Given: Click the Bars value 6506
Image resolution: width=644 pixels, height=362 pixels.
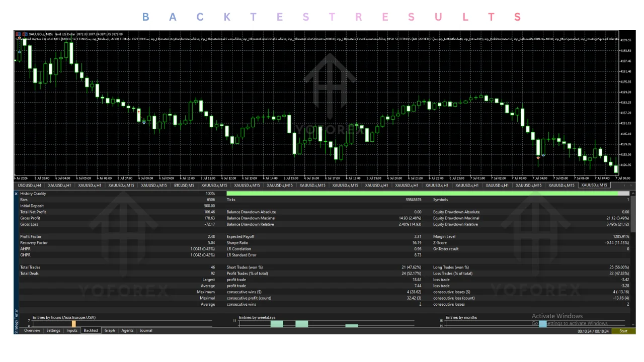Looking at the screenshot, I should [x=210, y=200].
